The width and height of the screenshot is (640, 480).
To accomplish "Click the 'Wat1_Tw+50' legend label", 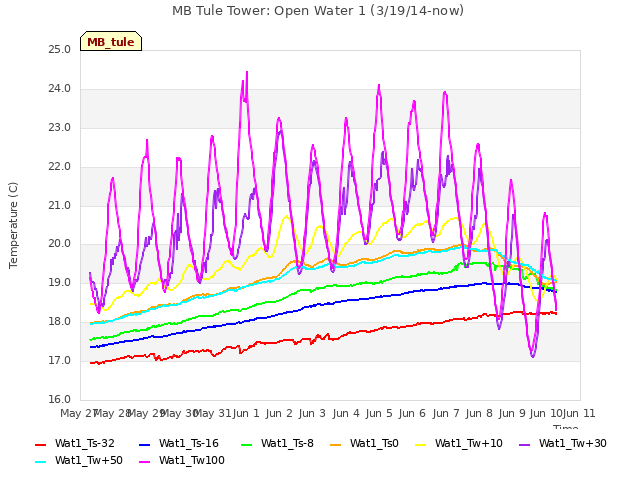I will (89, 460).
